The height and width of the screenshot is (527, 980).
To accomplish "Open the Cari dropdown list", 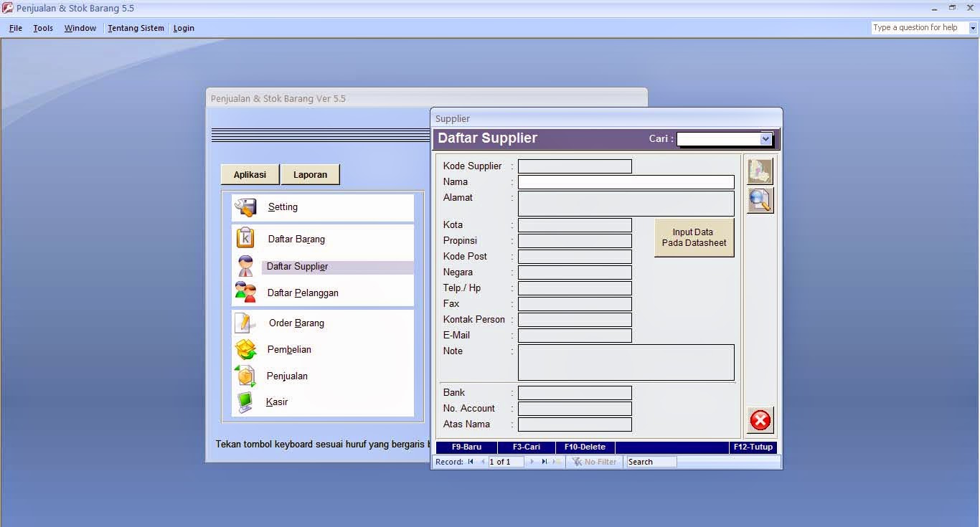I will 765,138.
